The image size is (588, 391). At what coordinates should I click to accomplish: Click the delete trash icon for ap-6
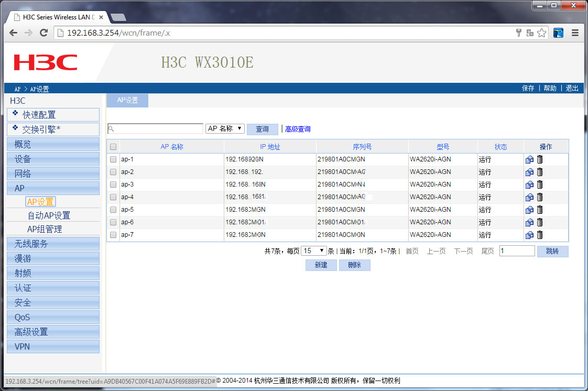click(540, 222)
